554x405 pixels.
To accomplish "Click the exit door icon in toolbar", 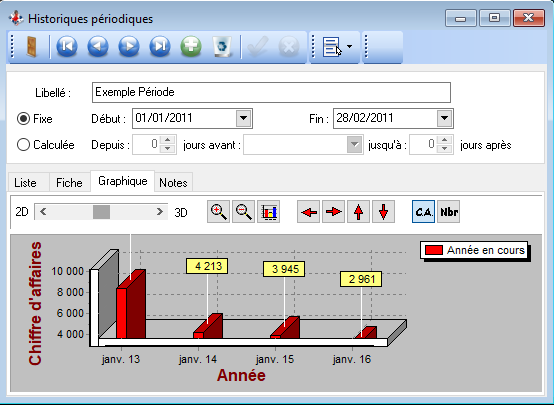I will 32,46.
